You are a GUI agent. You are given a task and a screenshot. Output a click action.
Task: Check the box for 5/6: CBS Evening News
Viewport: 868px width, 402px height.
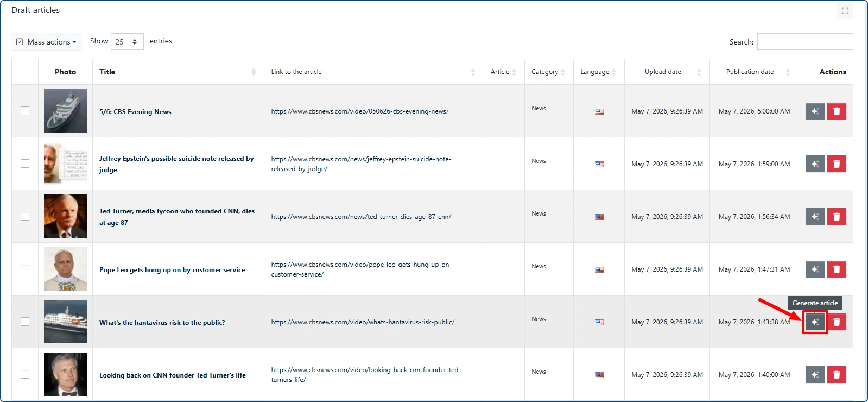coord(25,111)
